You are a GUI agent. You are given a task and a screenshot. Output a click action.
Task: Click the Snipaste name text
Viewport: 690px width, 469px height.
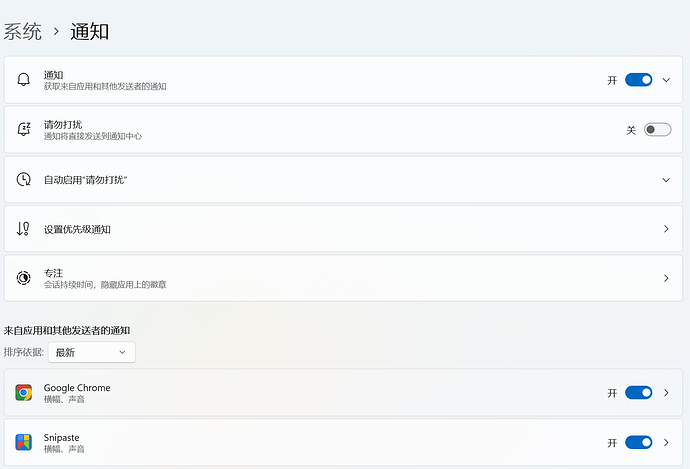click(x=62, y=437)
